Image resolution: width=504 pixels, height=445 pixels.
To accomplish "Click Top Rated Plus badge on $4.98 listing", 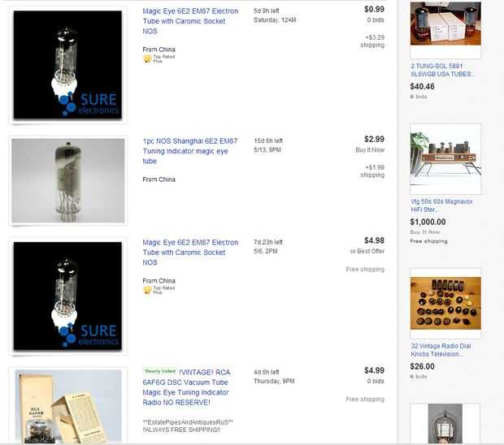I will [159, 290].
